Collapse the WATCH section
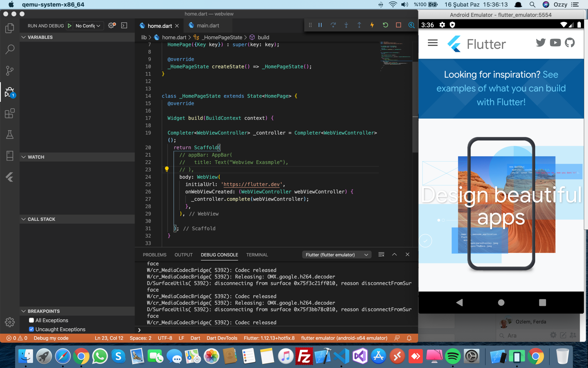The height and width of the screenshot is (368, 588). coord(77,157)
